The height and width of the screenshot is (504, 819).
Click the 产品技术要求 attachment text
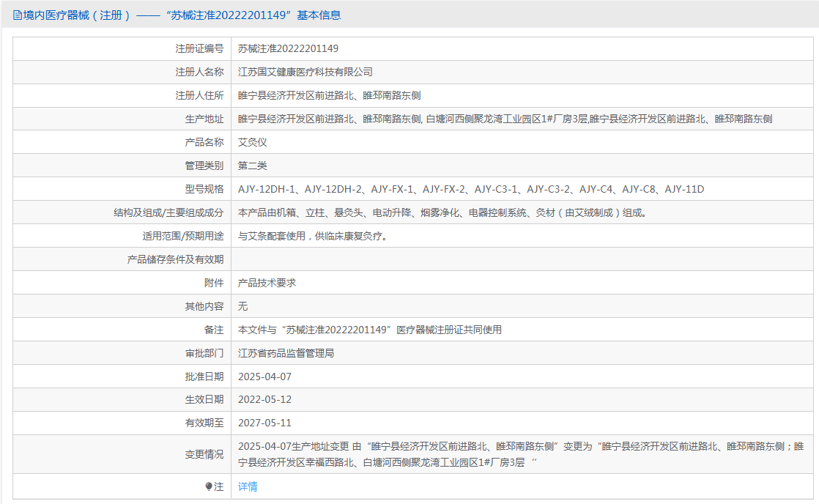[267, 283]
